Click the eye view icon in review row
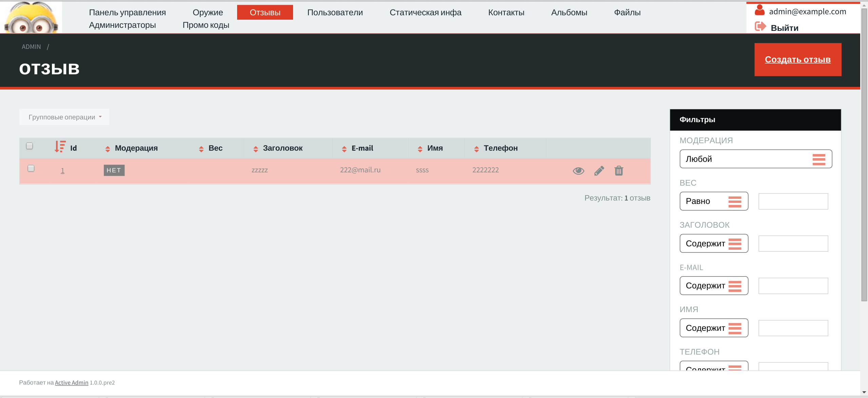The image size is (868, 398). pyautogui.click(x=578, y=171)
